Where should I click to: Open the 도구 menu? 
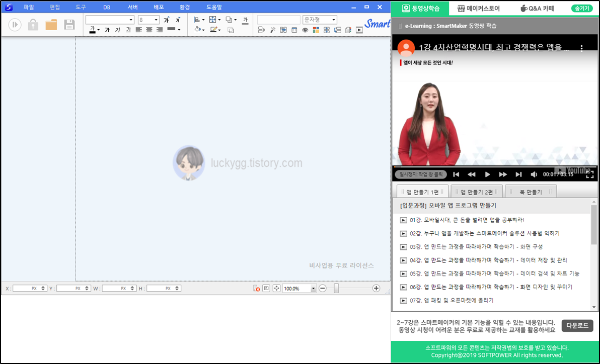[81, 7]
